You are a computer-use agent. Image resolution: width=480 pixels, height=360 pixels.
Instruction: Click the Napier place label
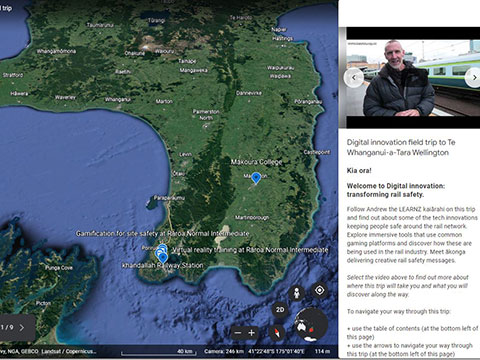(x=279, y=29)
